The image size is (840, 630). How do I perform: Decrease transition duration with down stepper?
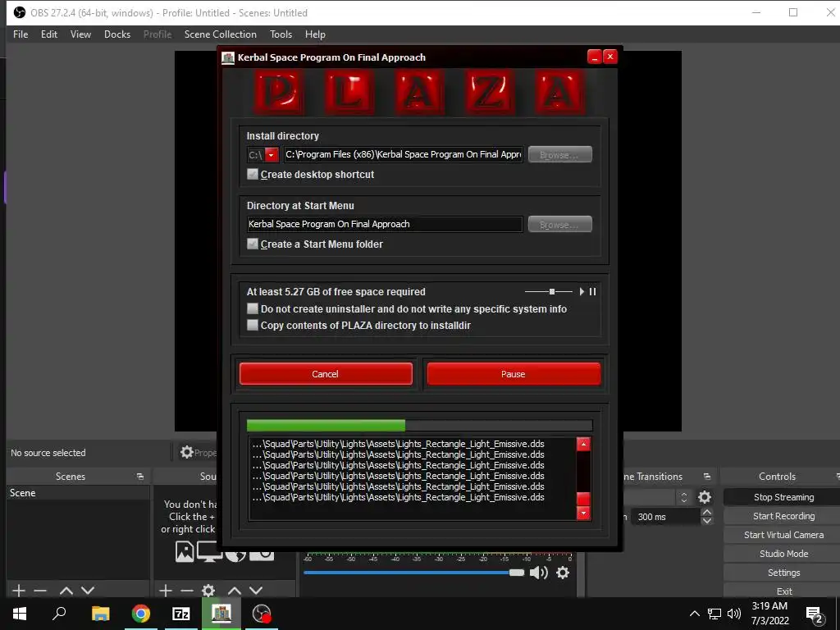pyautogui.click(x=706, y=520)
